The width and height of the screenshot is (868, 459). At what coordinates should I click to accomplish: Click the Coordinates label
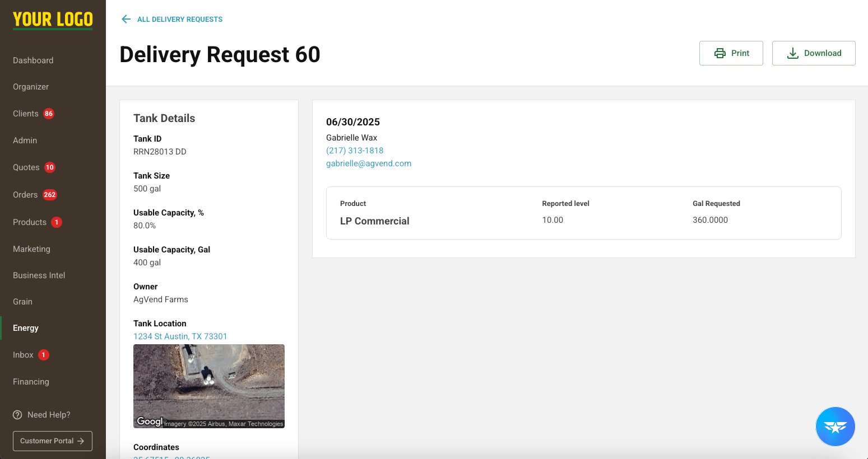point(156,447)
